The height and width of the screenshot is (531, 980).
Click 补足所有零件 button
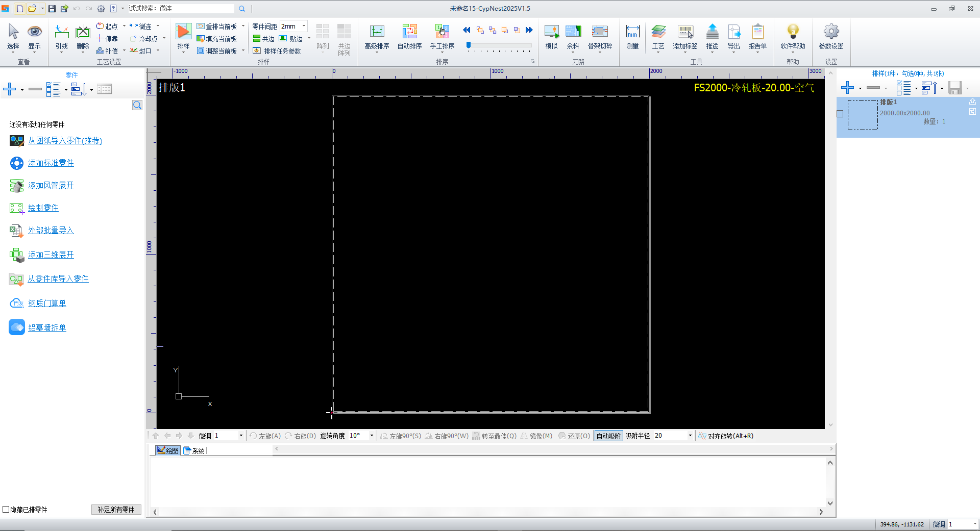pos(116,509)
